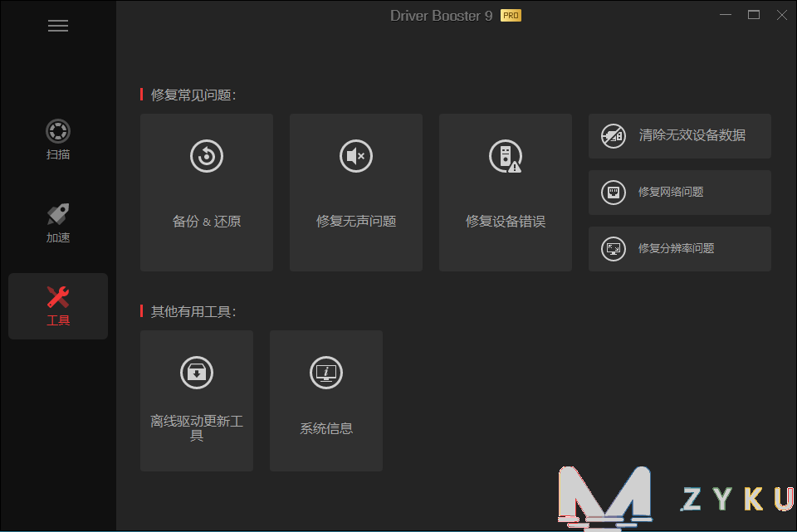Click the 离线驱动更新工具 label
The height and width of the screenshot is (532, 797).
pyautogui.click(x=197, y=427)
